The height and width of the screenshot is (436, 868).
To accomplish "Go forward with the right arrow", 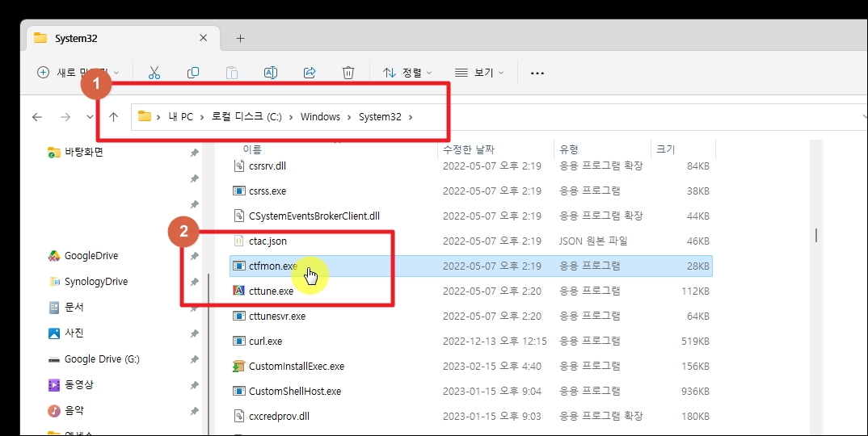I will coord(65,117).
